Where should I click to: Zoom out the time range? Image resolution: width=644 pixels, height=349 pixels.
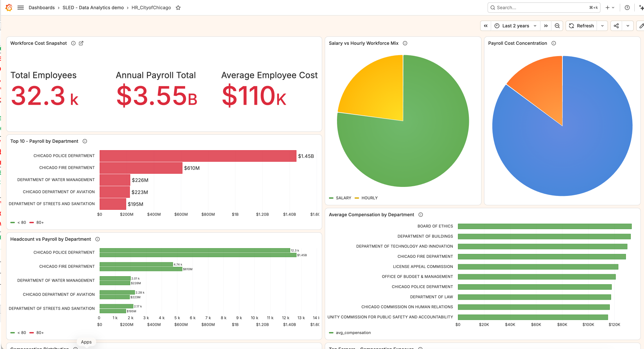pos(557,26)
